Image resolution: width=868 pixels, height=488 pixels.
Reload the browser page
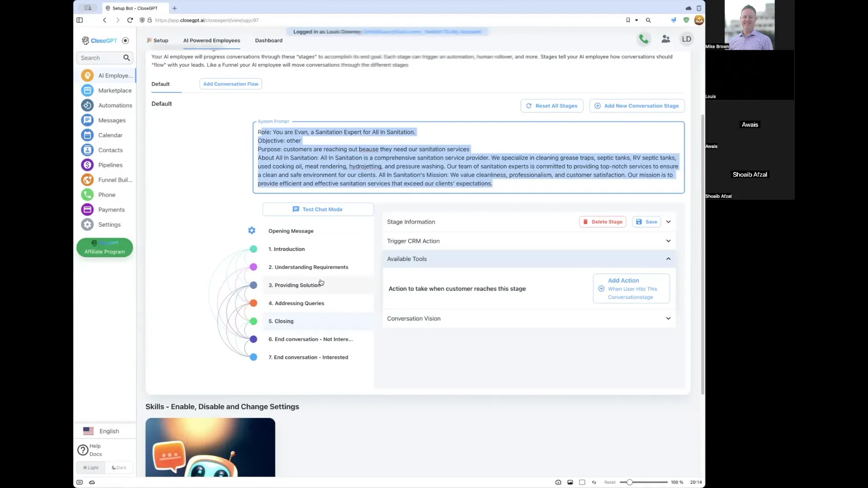(130, 20)
